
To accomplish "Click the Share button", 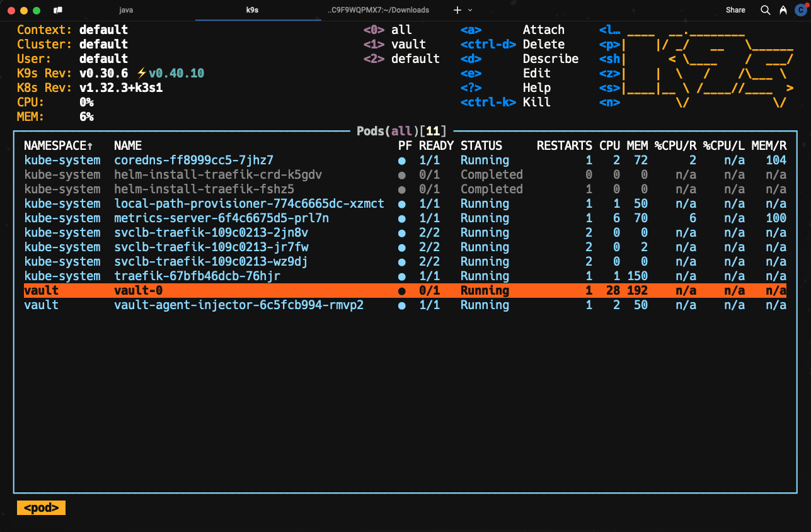I will (x=735, y=10).
